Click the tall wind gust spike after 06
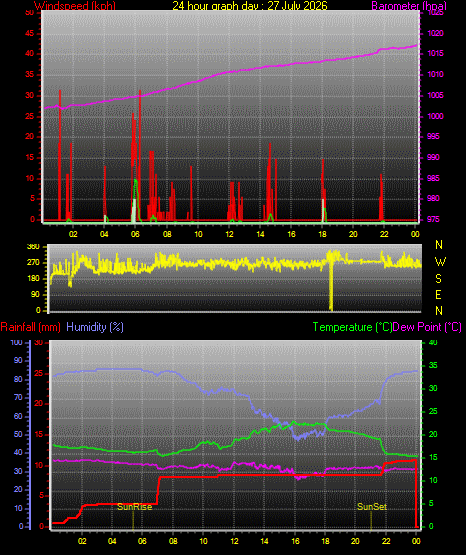 [140, 156]
